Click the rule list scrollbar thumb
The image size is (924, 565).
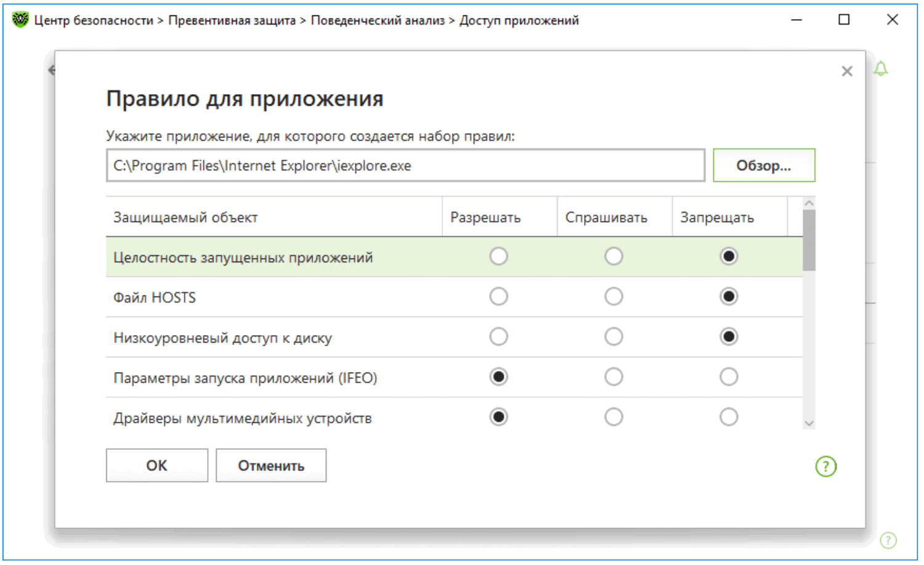coord(809,240)
